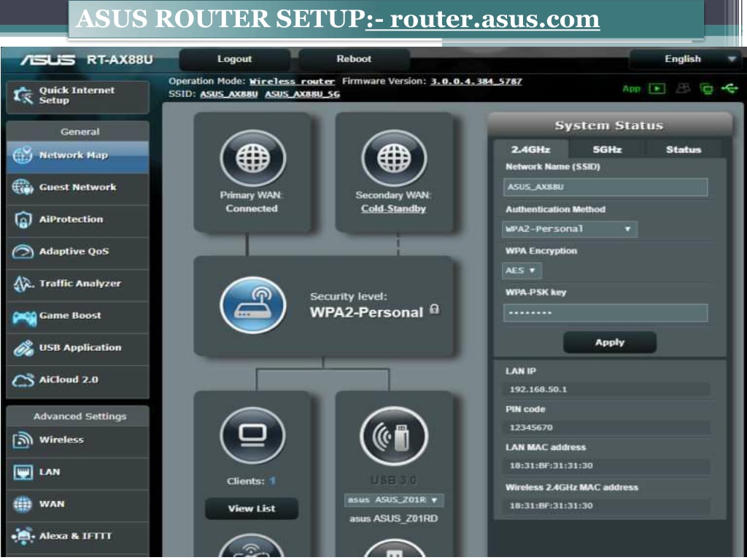Open Adaptive QoS gauge icon
This screenshot has height=560, width=747.
pos(23,252)
